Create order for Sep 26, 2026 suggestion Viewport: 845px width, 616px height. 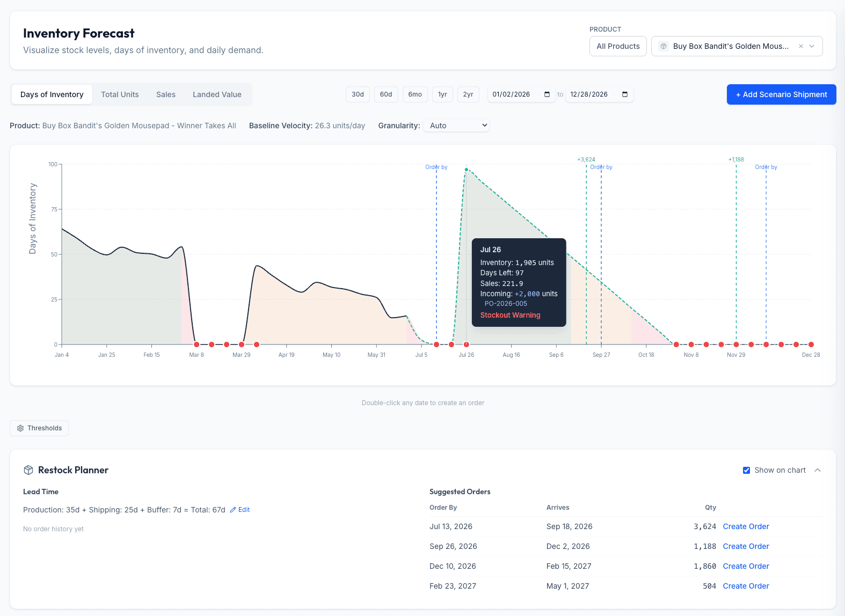pos(746,546)
